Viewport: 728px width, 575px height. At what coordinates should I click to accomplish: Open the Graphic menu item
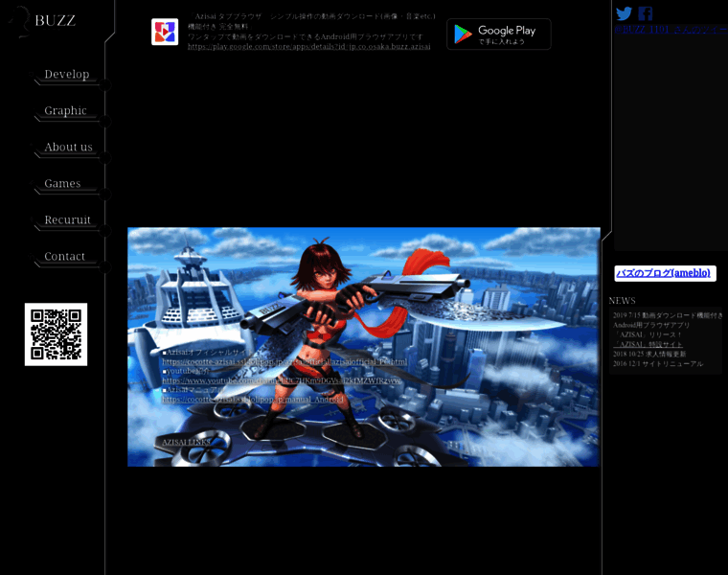65,110
